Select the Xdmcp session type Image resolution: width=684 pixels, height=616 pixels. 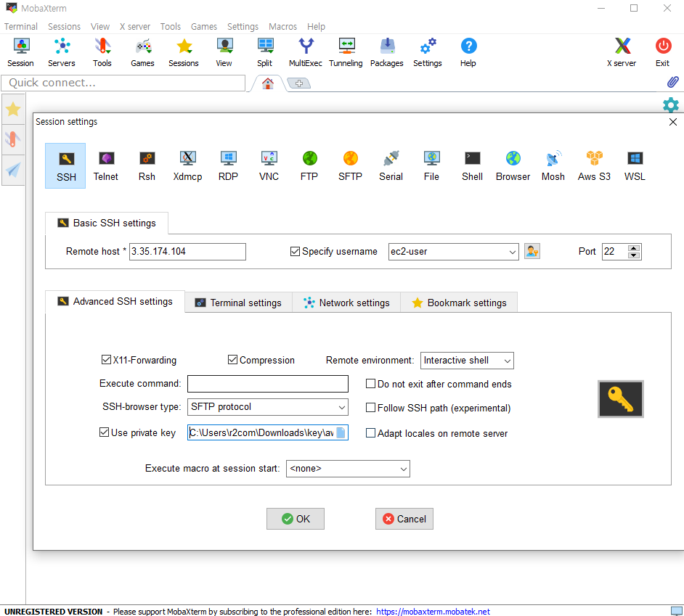187,166
